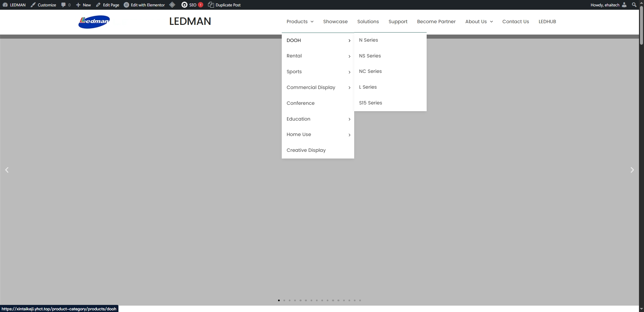Expand the Rental submenu arrow
644x312 pixels.
tap(350, 56)
